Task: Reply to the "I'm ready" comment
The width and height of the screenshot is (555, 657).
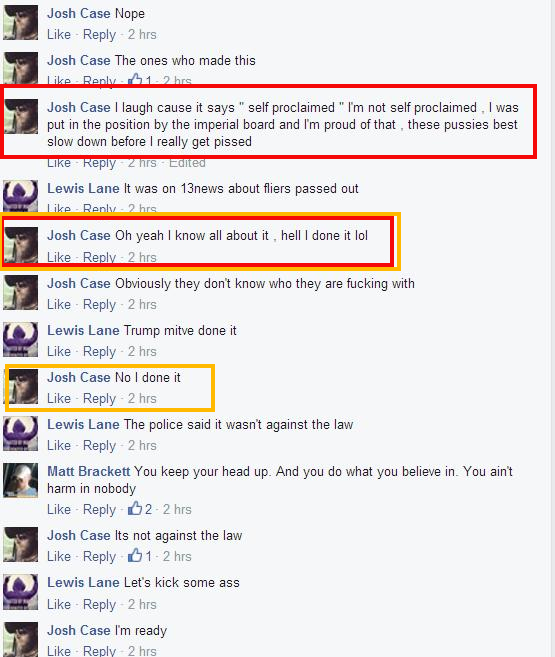Action: pyautogui.click(x=99, y=650)
